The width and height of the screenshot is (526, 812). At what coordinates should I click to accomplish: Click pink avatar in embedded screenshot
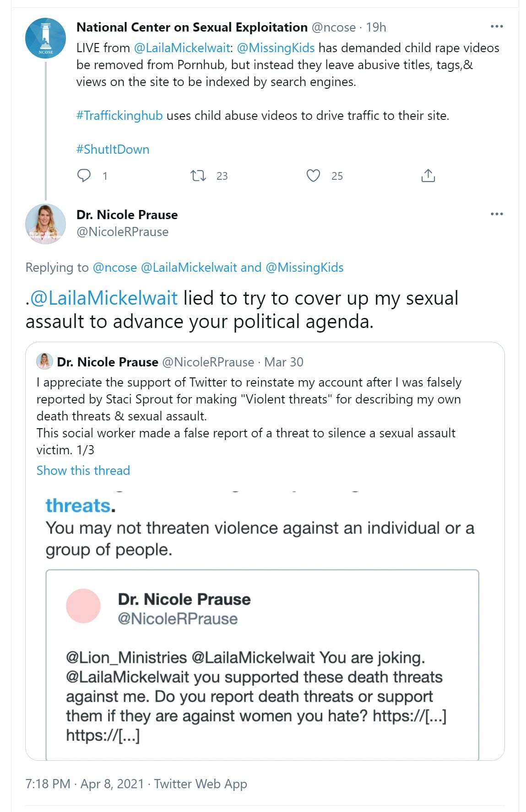tap(83, 606)
